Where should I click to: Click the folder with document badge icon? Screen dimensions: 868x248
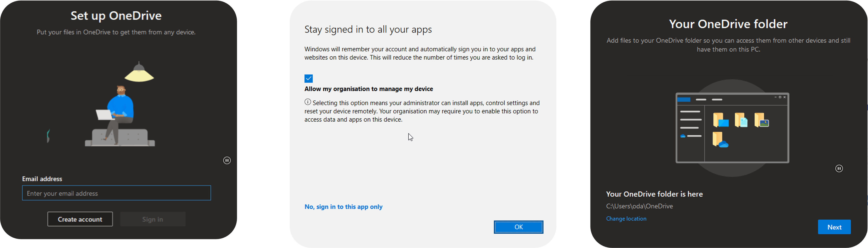coord(741,120)
